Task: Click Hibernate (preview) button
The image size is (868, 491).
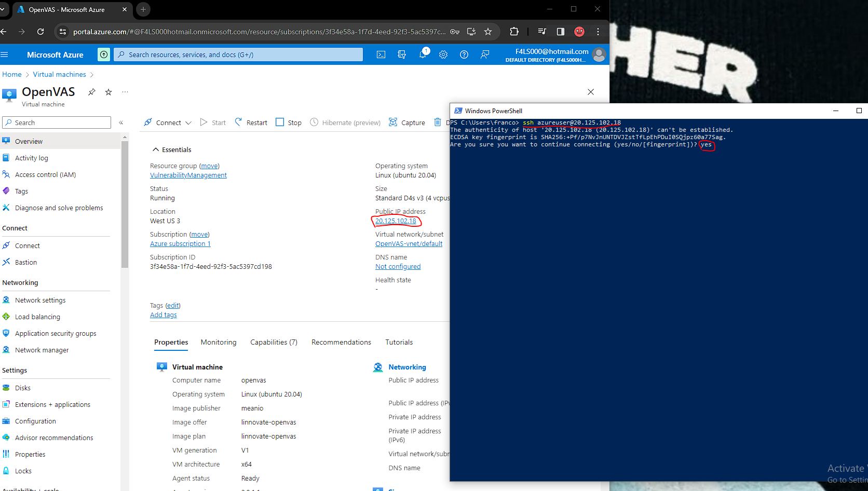Action: coord(345,122)
